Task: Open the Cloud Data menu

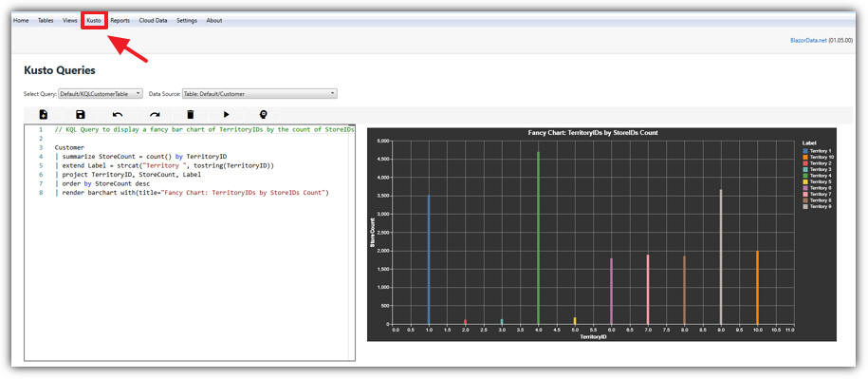Action: coord(154,21)
